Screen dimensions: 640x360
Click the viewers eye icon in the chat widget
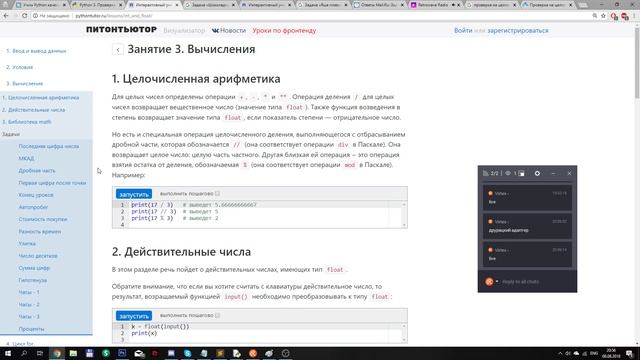508,173
